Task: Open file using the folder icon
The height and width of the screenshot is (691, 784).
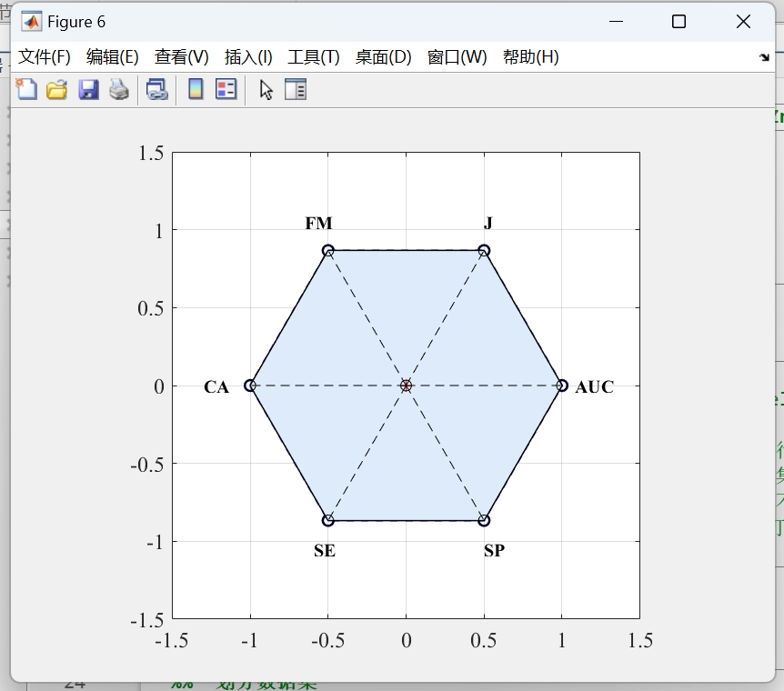Action: (x=57, y=90)
